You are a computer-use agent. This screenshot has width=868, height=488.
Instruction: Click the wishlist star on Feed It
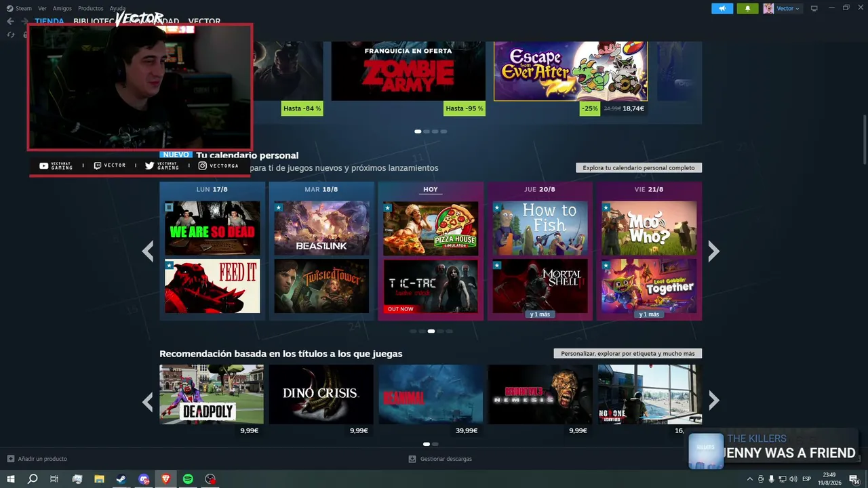[x=169, y=265]
